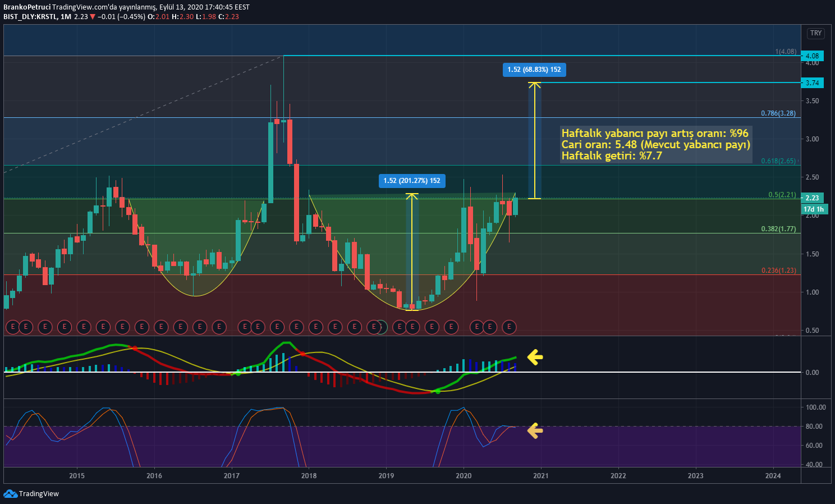Click the BrankoPetruci author name
This screenshot has width=835, height=504.
coord(27,7)
